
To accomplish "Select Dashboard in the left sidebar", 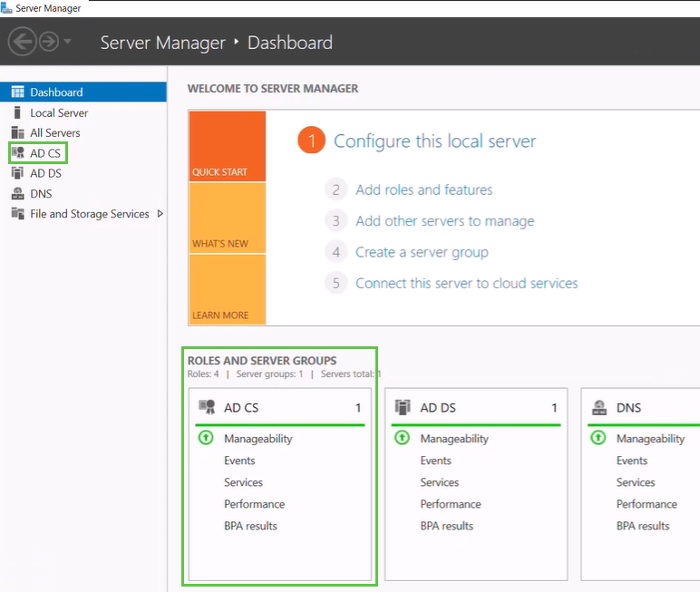I will 56,92.
